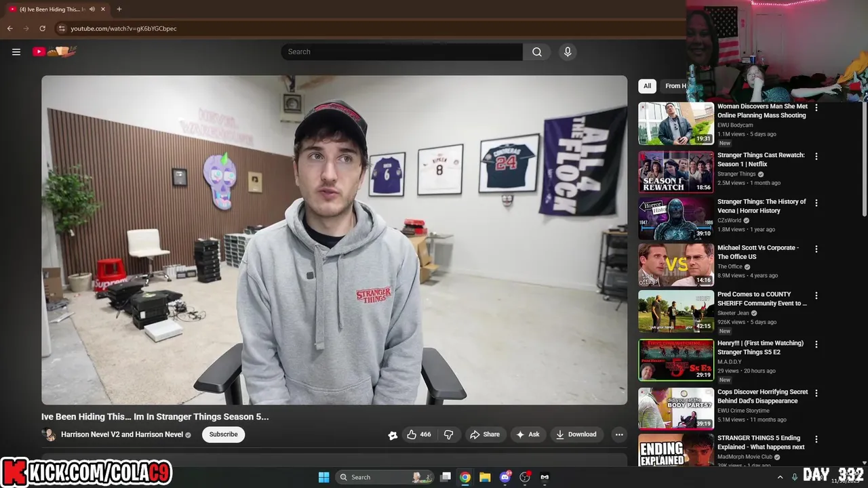Open more actions ellipsis under video
868x488 pixels.
coord(618,434)
